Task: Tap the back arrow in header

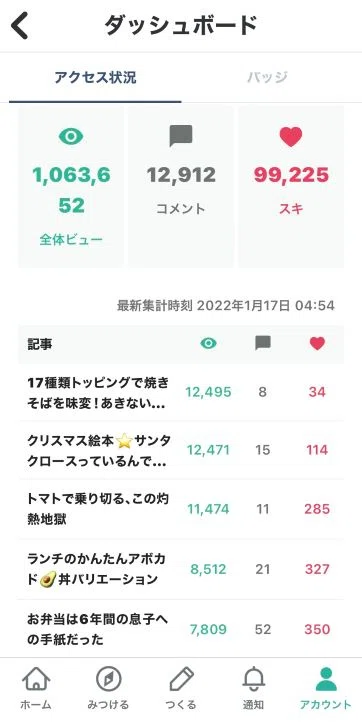Action: coord(20,26)
